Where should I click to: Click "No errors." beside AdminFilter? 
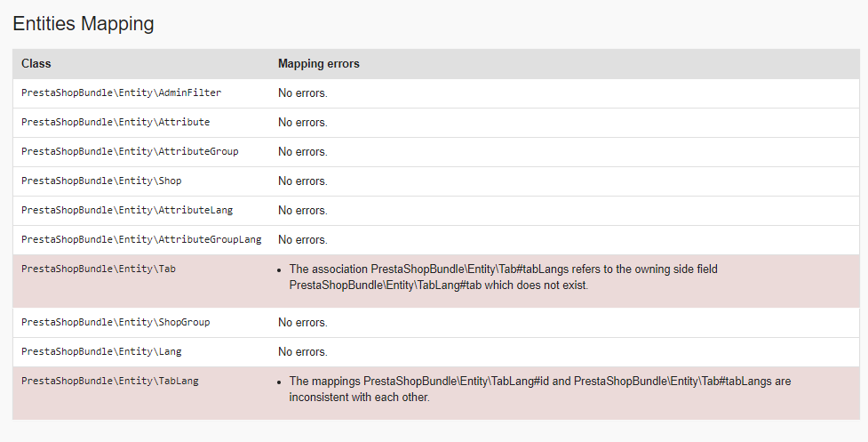302,92
